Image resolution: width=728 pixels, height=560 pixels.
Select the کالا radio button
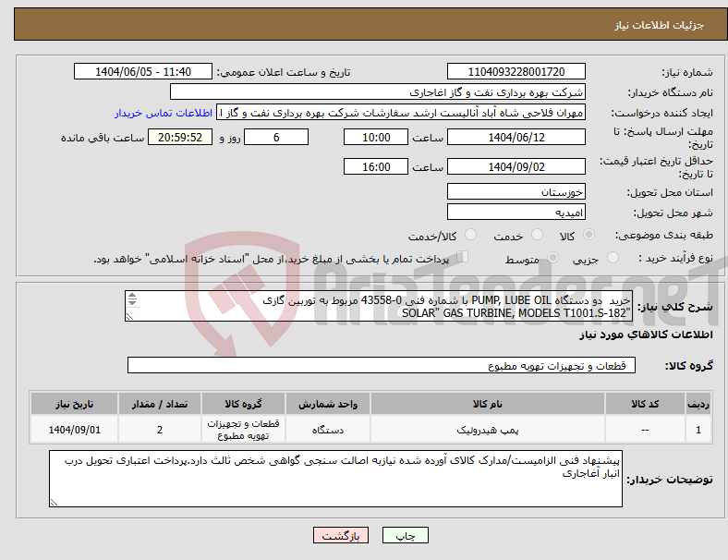point(588,235)
